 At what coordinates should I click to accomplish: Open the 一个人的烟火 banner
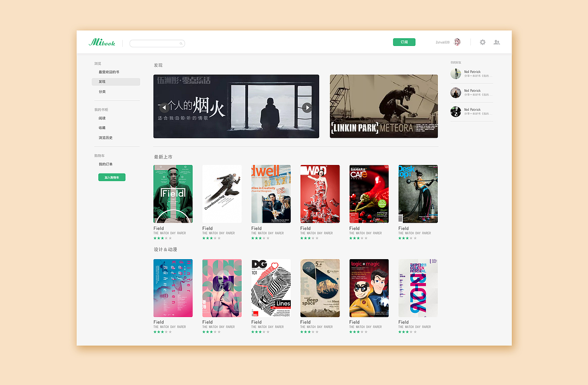coord(236,106)
